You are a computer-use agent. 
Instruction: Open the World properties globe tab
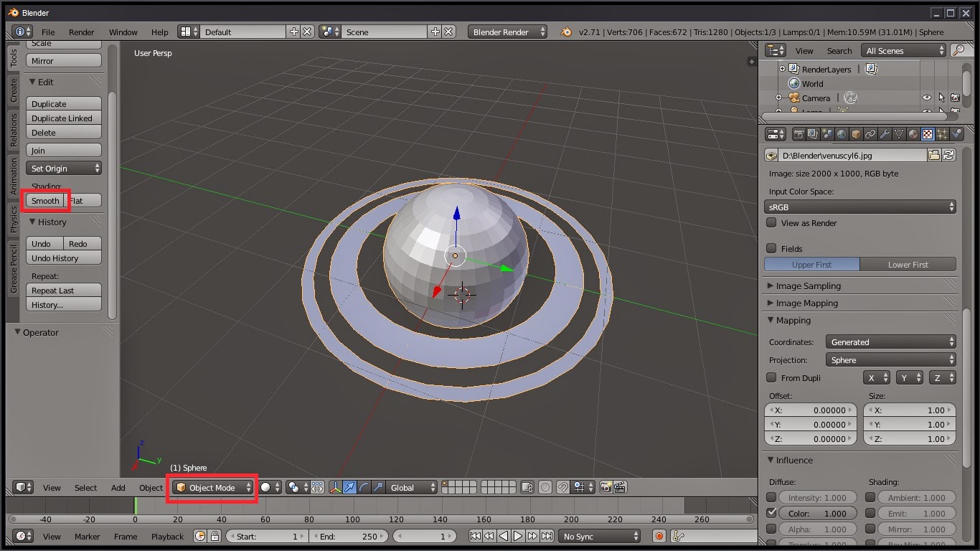(x=842, y=134)
